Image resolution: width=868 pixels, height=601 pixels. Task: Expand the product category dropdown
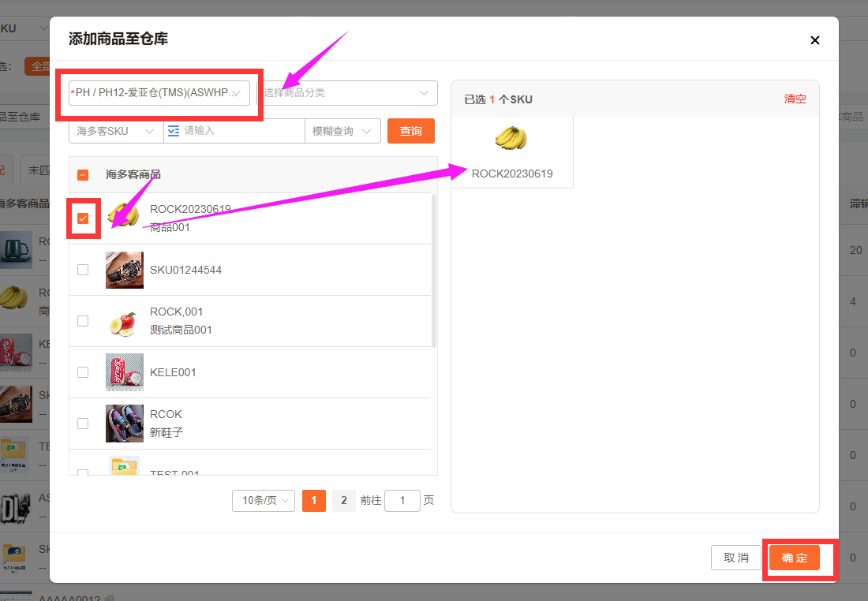(347, 93)
